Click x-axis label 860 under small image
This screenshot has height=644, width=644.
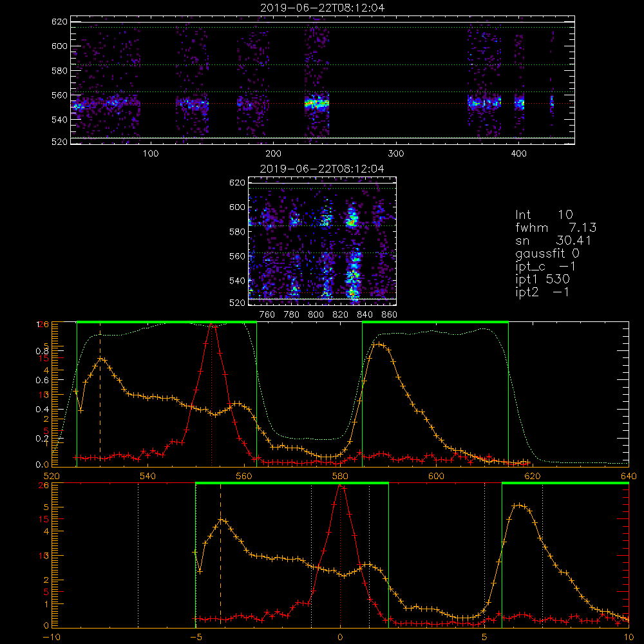[390, 315]
